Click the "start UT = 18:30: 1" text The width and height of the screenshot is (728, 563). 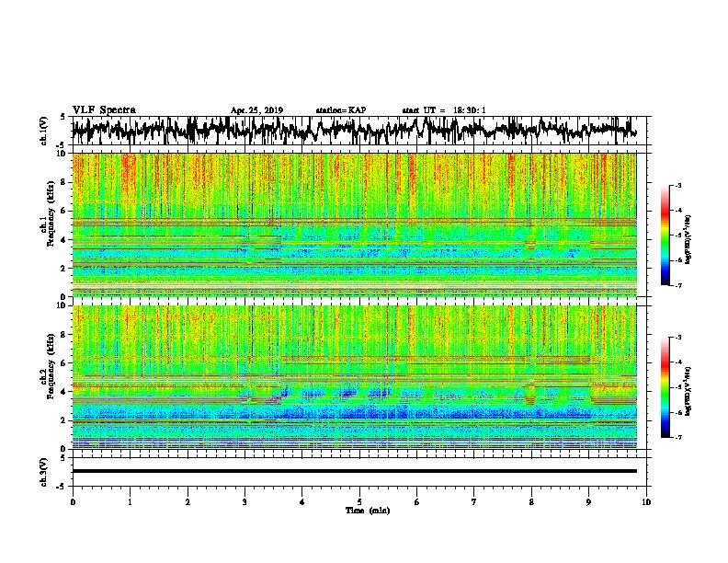pos(444,110)
